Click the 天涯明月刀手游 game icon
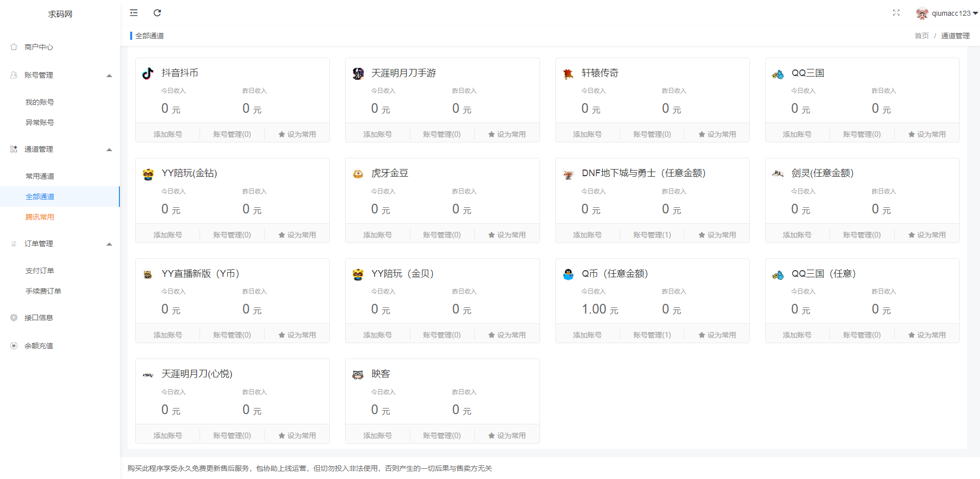 coord(358,74)
